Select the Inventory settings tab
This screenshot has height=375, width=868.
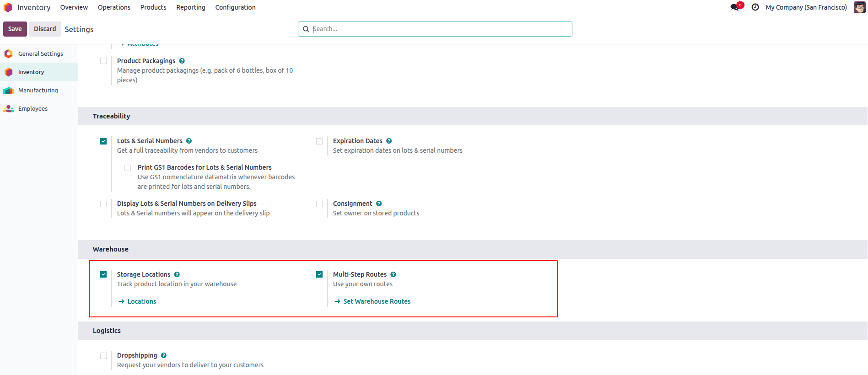pyautogui.click(x=39, y=72)
